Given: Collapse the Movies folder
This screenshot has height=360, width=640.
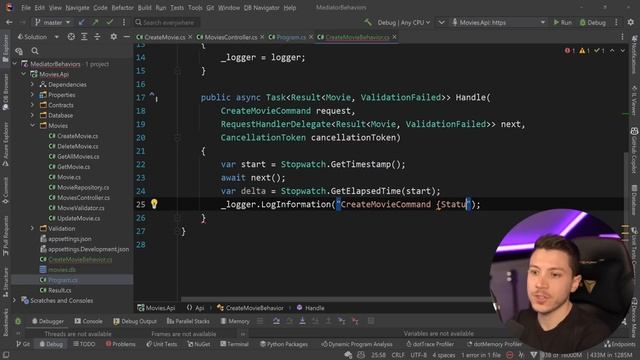Looking at the screenshot, I should tap(32, 126).
